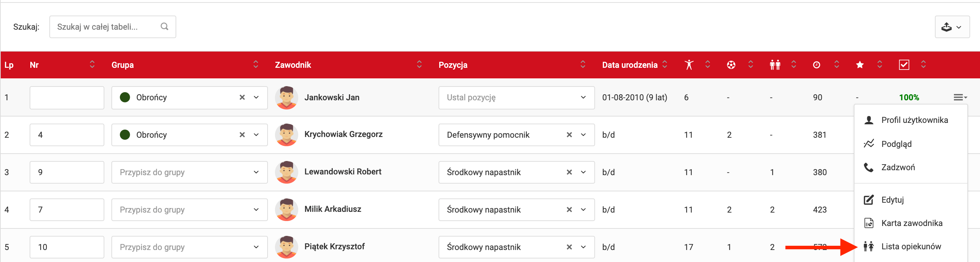Open Lewandowski Robert player name link
This screenshot has width=980, height=262.
click(x=342, y=172)
